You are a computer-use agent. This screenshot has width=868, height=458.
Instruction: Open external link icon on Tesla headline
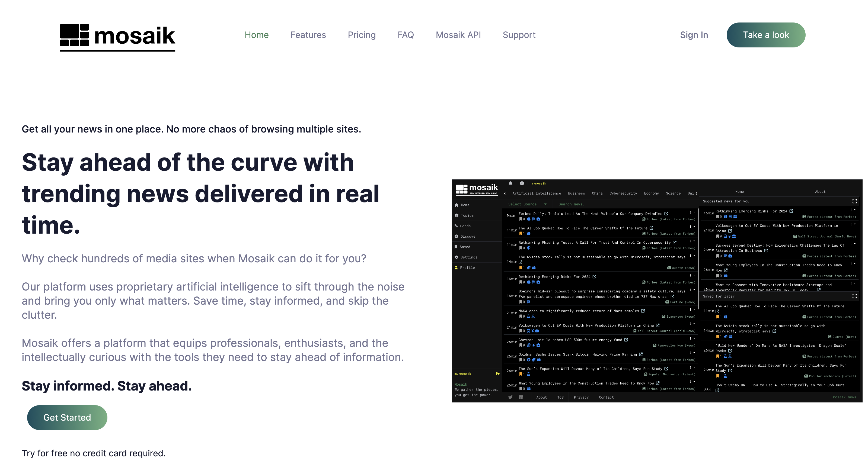pyautogui.click(x=666, y=214)
